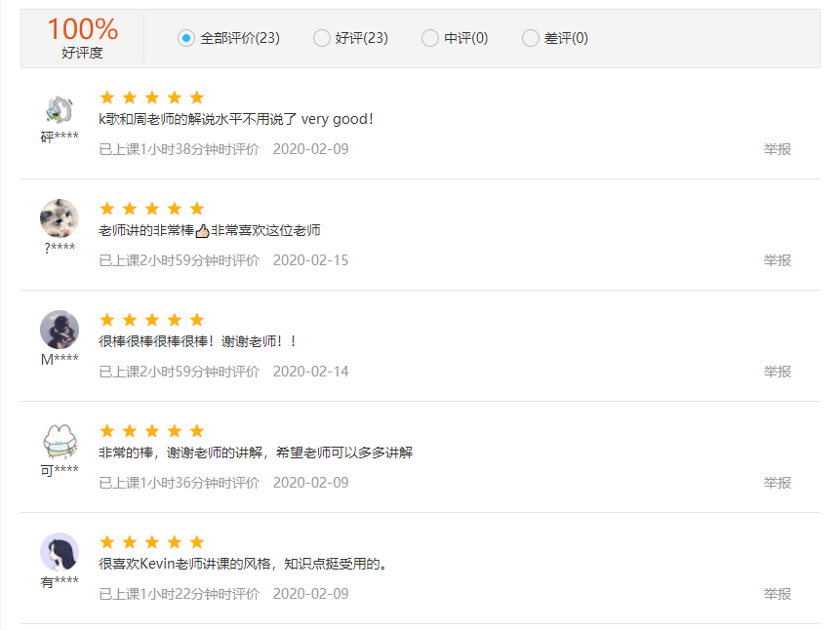This screenshot has width=840, height=630.
Task: Click avatar of user 砰****
Action: click(60, 108)
